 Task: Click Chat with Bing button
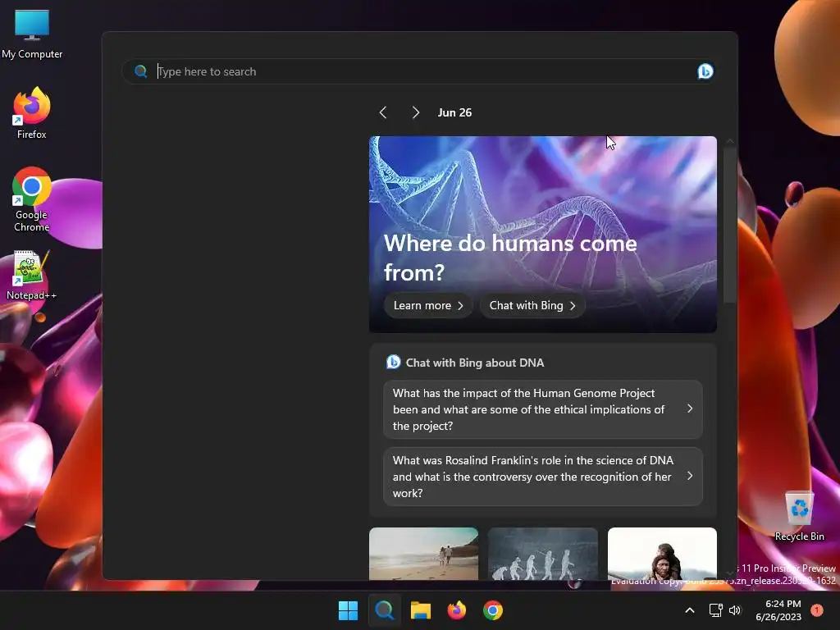tap(532, 305)
